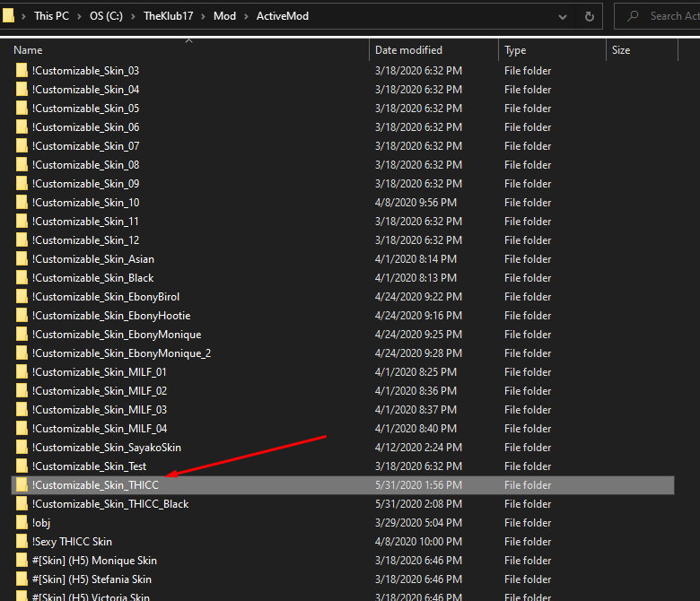
Task: Click 'Mod' breadcrumb segment
Action: coord(224,16)
